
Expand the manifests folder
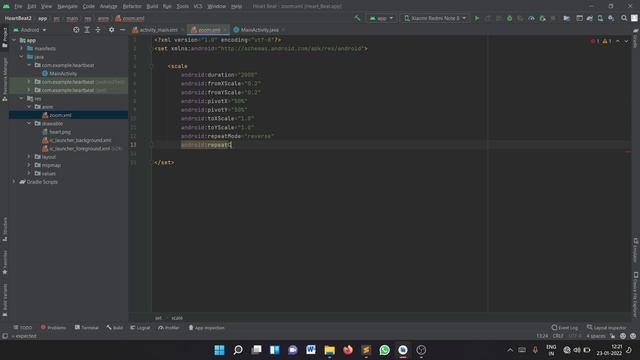tap(22, 48)
